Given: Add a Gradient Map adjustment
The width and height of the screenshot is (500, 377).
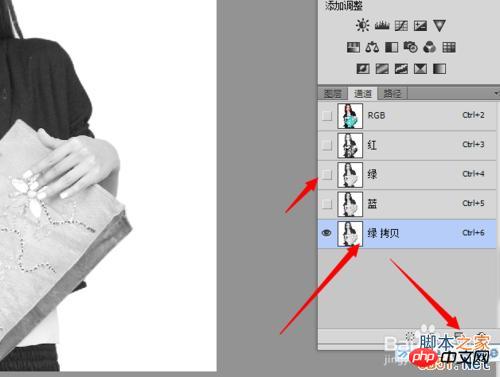Looking at the screenshot, I should coord(439,69).
